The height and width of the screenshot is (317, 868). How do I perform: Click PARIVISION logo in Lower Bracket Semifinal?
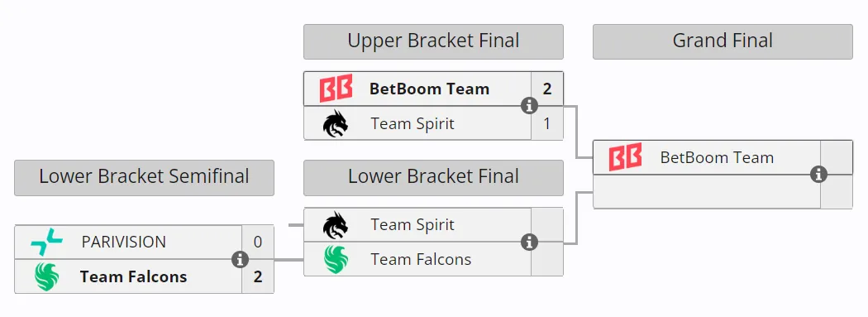point(46,243)
